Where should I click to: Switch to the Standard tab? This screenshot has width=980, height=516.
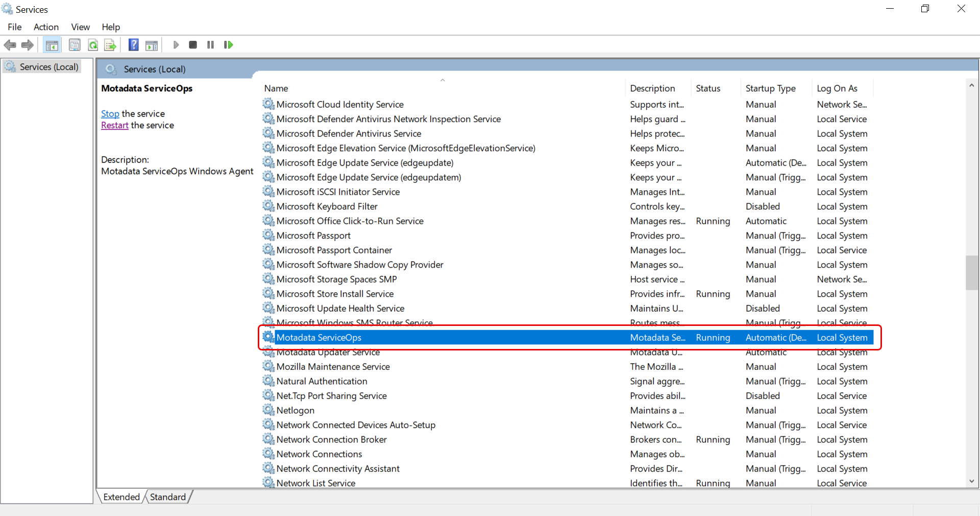[167, 497]
